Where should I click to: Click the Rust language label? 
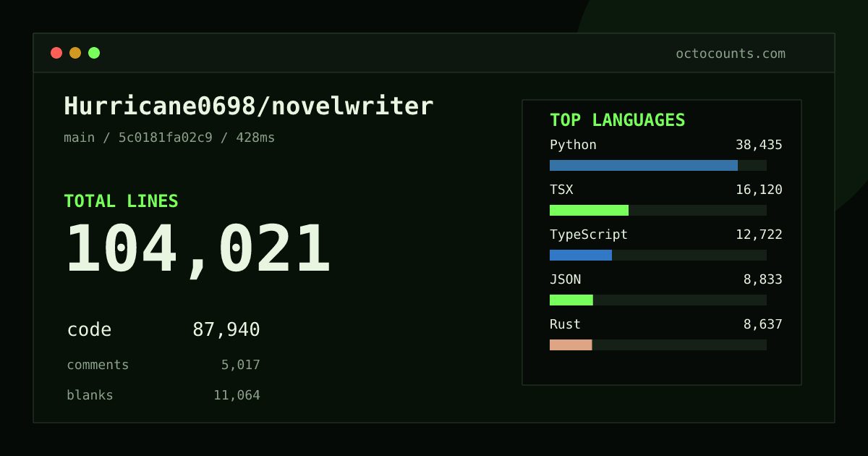coord(565,324)
